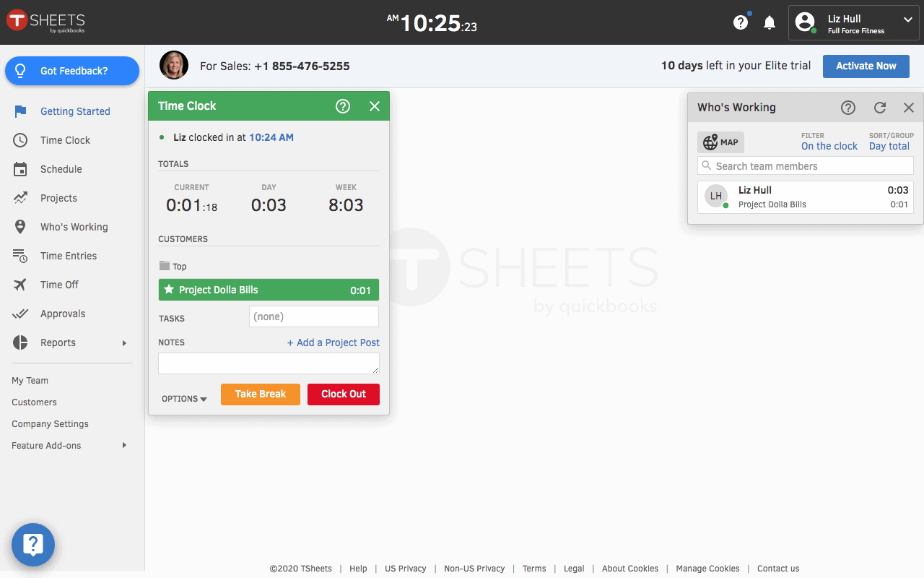Viewport: 924px width, 578px height.
Task: Click the Projects chart icon
Action: click(x=20, y=198)
